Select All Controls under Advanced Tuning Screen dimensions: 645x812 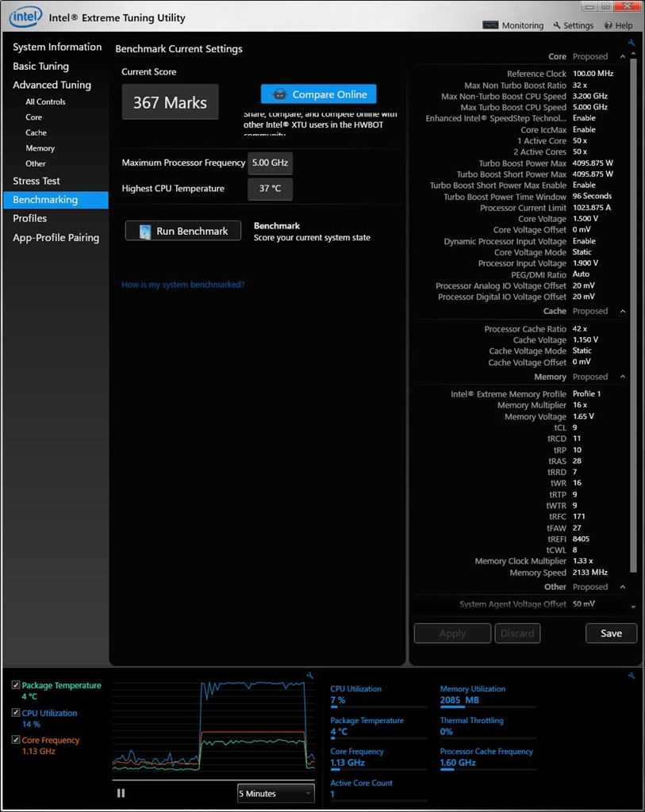point(45,101)
